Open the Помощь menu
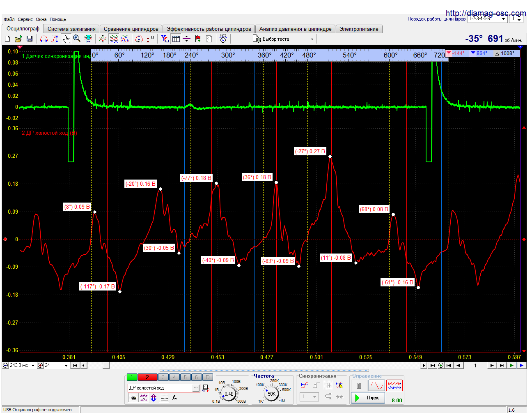Screen dimensions: 532x415 [x=58, y=19]
